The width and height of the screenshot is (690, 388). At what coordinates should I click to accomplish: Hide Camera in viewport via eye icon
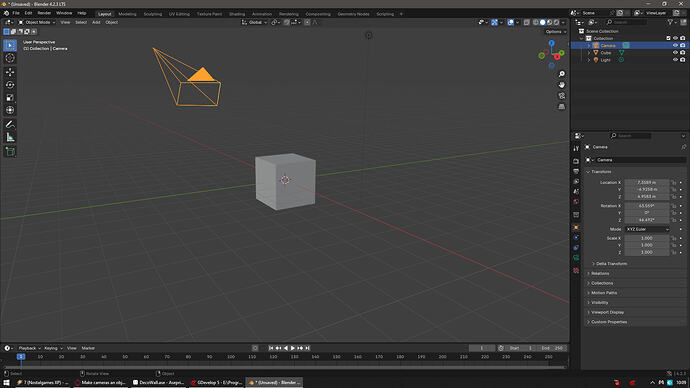(675, 45)
